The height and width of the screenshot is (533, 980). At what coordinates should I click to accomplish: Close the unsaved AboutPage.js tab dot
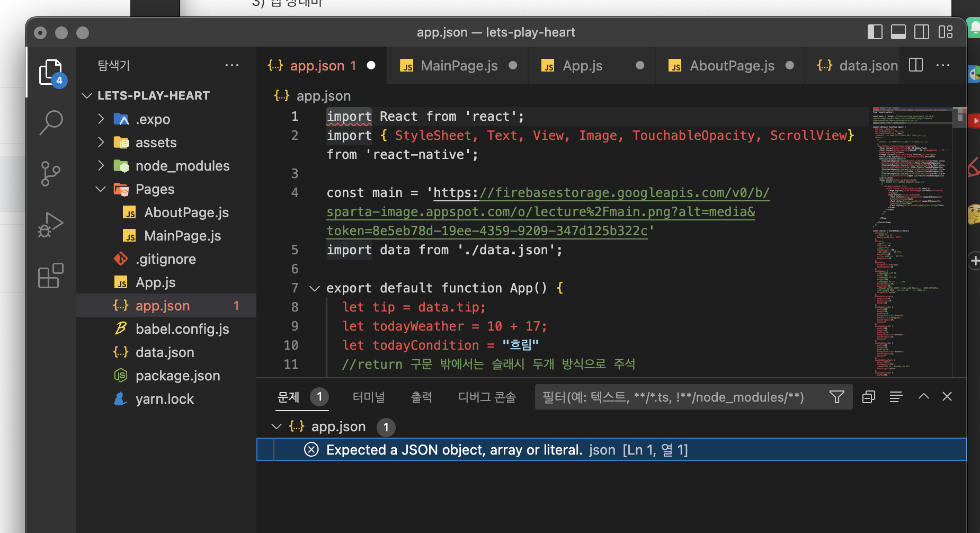point(790,65)
